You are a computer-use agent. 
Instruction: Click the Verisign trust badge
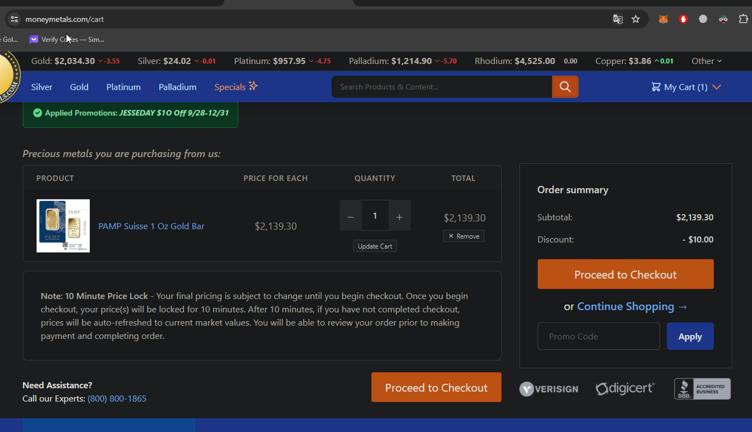tap(549, 389)
